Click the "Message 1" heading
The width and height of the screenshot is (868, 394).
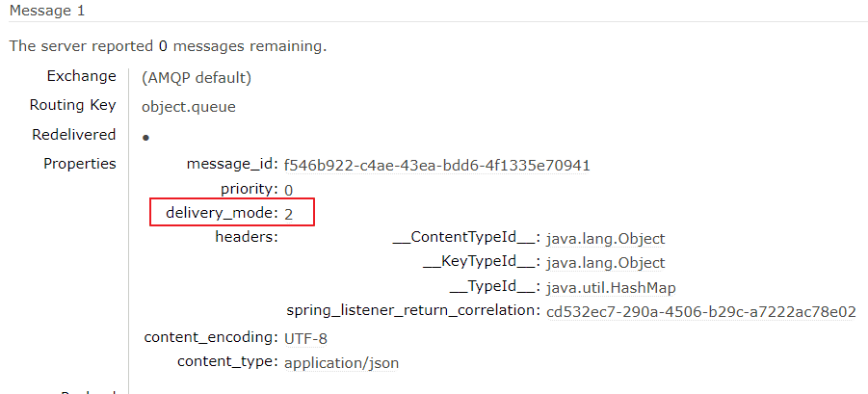(x=47, y=10)
